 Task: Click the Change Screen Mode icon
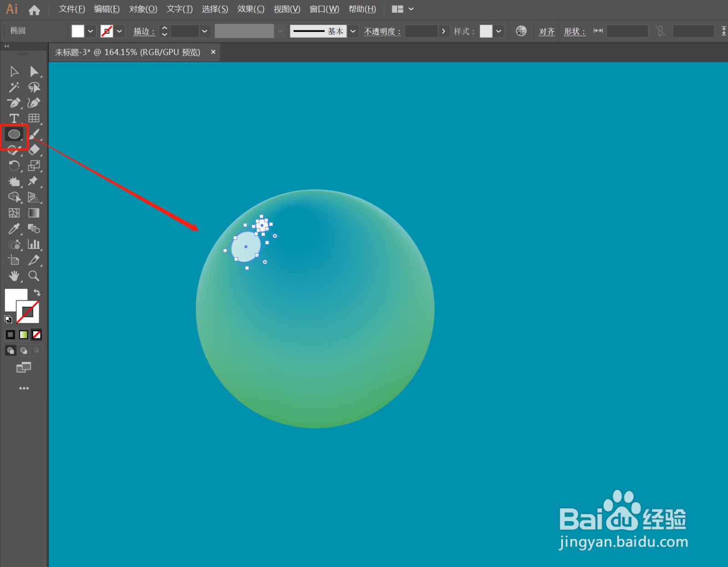(24, 367)
